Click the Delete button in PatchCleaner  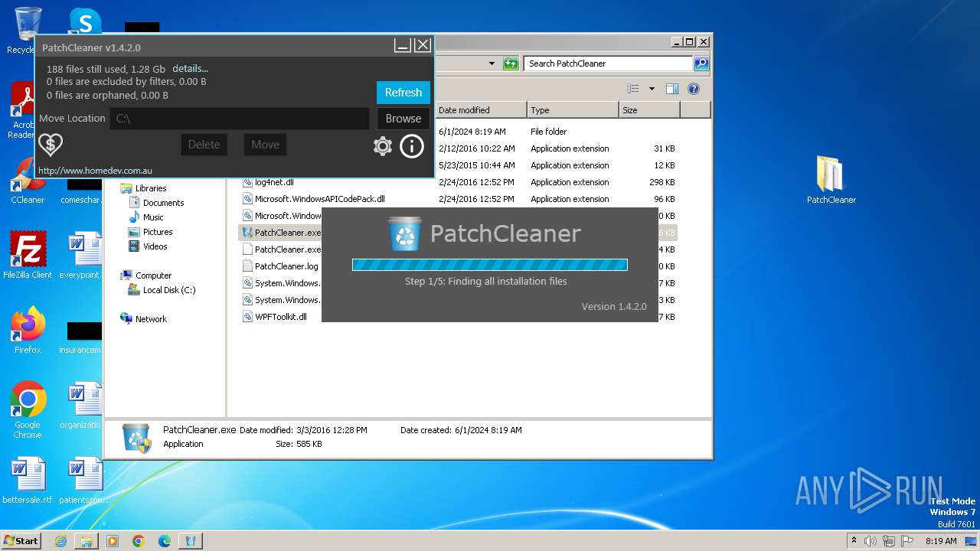point(204,145)
